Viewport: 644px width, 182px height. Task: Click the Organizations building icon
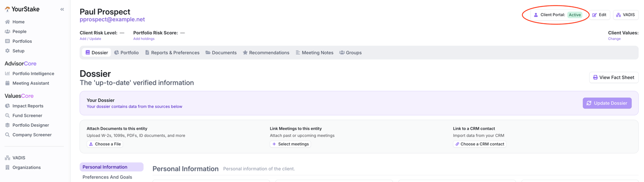7,167
